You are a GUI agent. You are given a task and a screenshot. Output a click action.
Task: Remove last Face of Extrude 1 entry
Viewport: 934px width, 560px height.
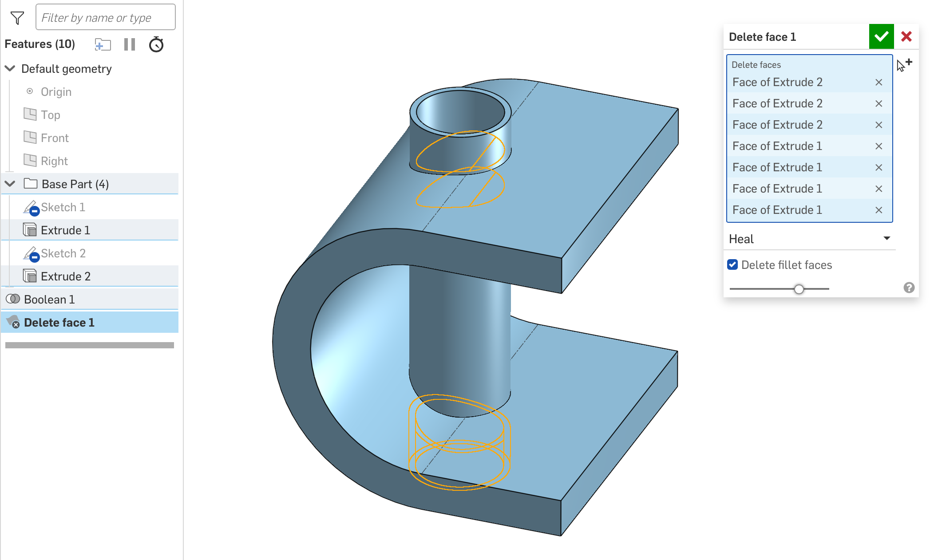[879, 210]
